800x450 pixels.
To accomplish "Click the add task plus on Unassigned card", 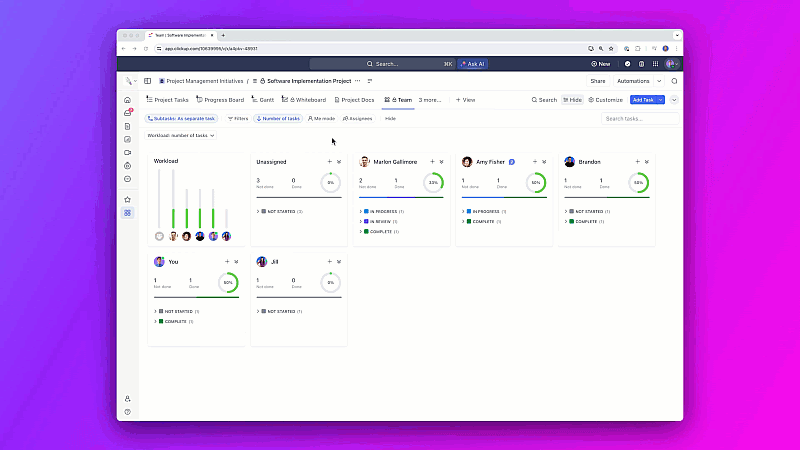I will (x=330, y=162).
